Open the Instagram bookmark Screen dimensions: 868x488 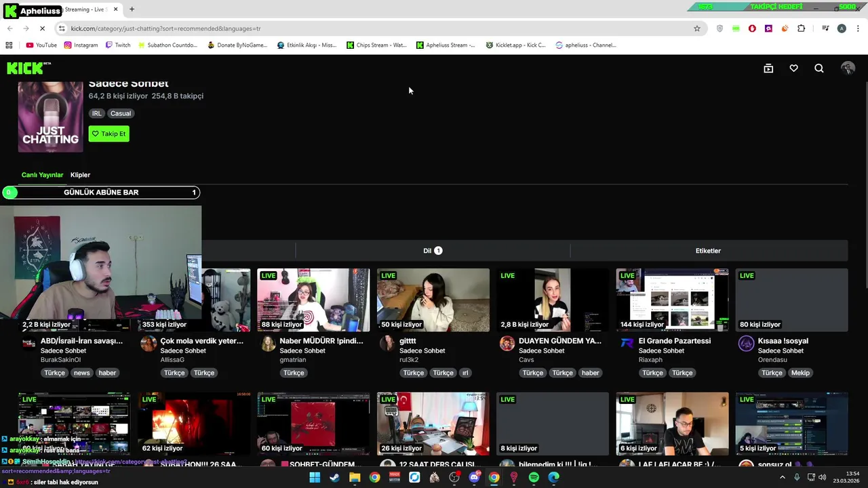[x=81, y=45]
